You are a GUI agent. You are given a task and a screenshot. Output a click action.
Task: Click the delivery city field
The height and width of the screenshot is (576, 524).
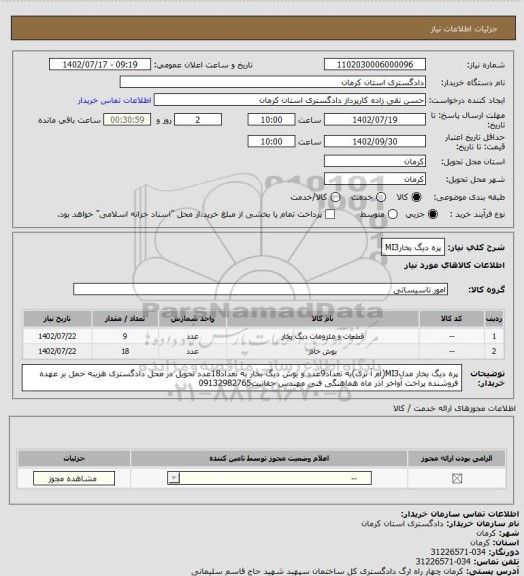click(x=375, y=179)
